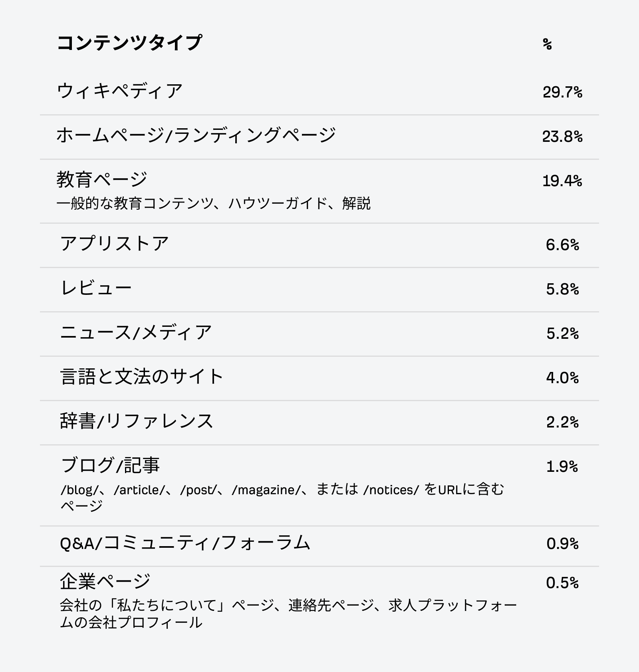This screenshot has width=639, height=672.
Task: Click the /blog/ URL pattern description text
Action: 282,490
